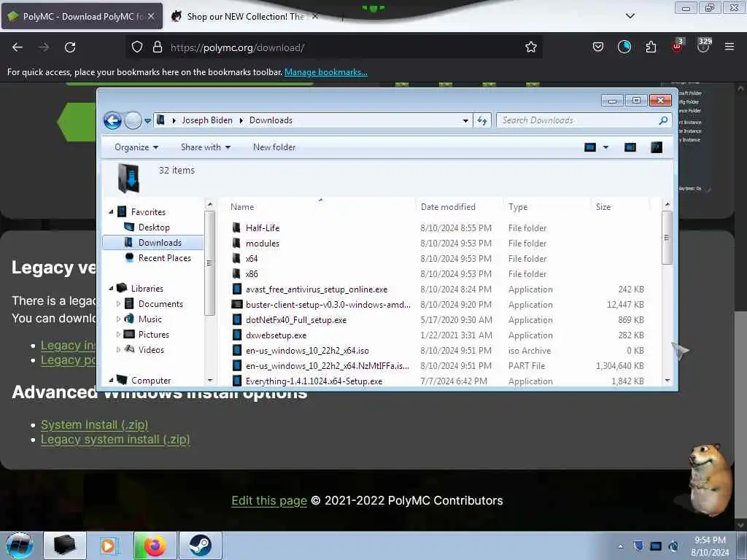Viewport: 747px width, 560px height.
Task: Collapse the Favorites tree group
Action: pyautogui.click(x=111, y=211)
